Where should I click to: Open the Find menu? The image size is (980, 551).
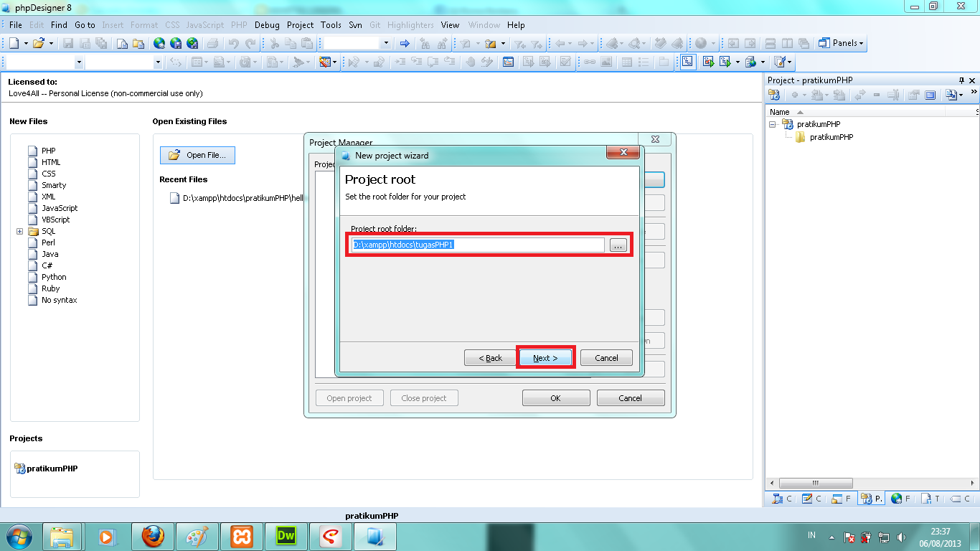pos(59,25)
